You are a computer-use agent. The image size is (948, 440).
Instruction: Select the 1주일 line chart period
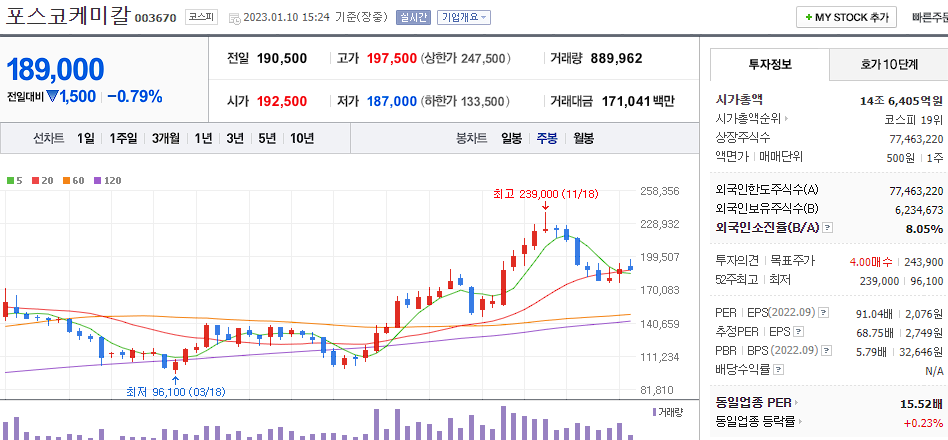pos(123,138)
